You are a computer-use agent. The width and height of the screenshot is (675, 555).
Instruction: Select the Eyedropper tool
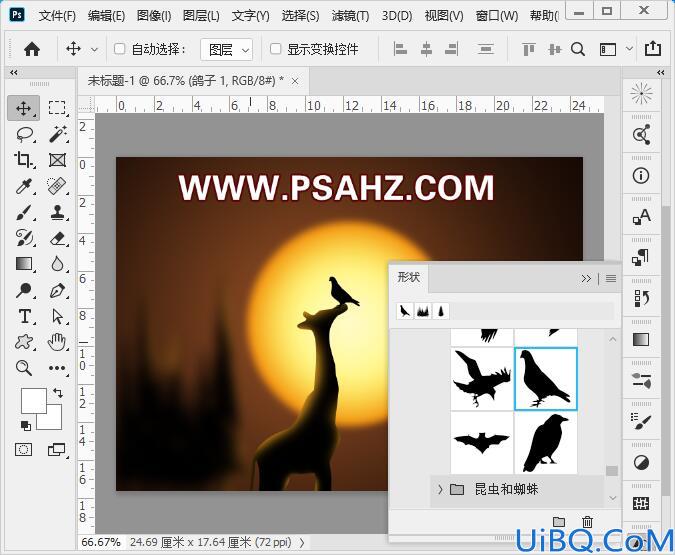[x=23, y=186]
